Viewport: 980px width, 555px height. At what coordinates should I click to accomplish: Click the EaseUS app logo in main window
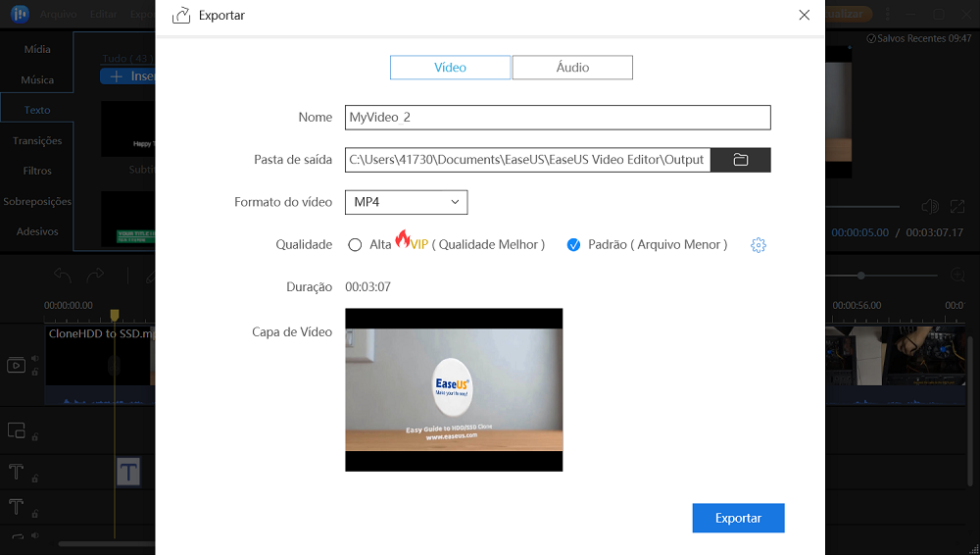pos(20,14)
